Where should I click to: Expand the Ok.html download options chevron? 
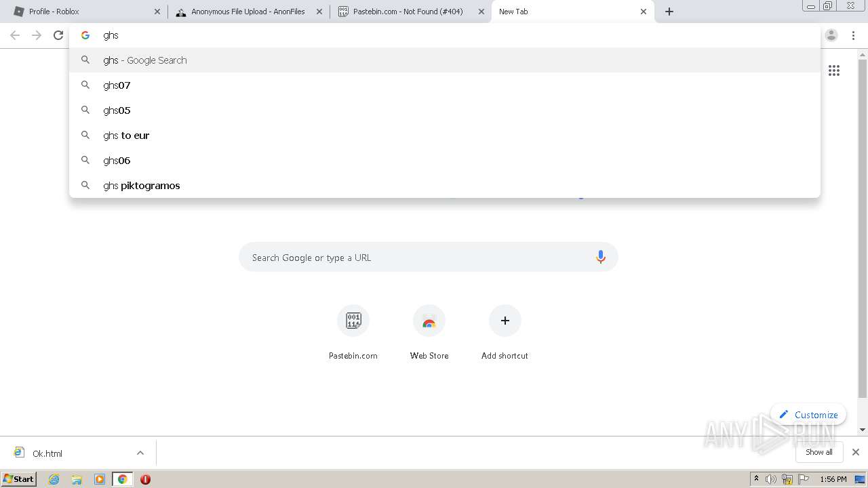click(140, 453)
